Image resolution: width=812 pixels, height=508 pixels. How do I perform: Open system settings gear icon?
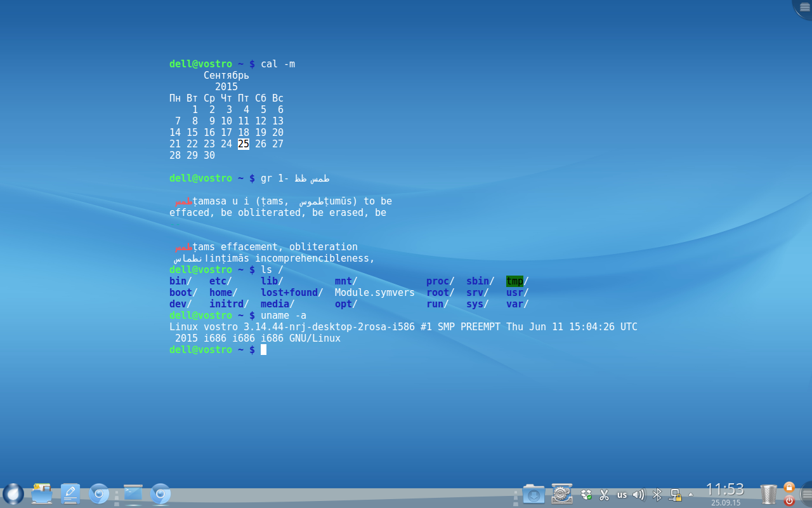click(x=562, y=493)
